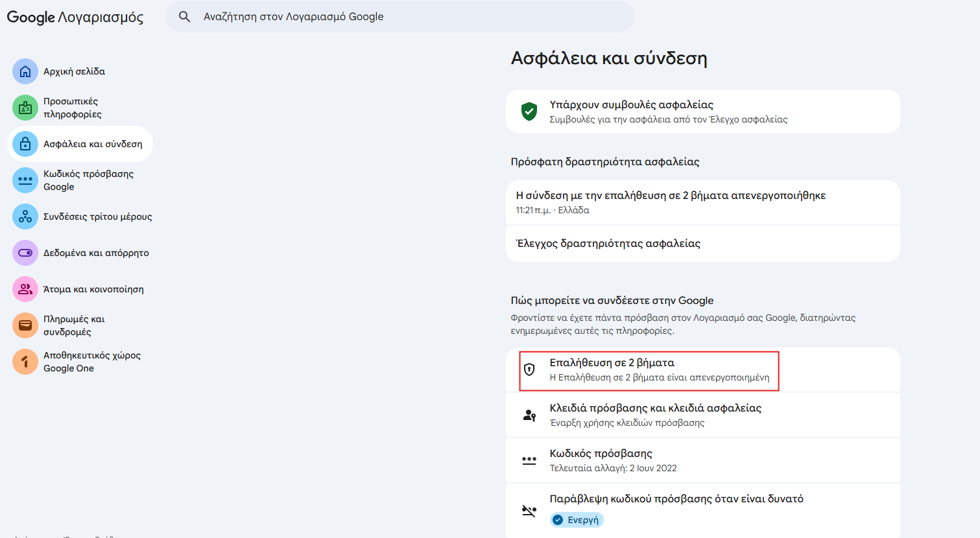980x538 pixels.
Task: Open Ασφάλεια και σύνδεση sidebar item
Action: click(x=93, y=144)
